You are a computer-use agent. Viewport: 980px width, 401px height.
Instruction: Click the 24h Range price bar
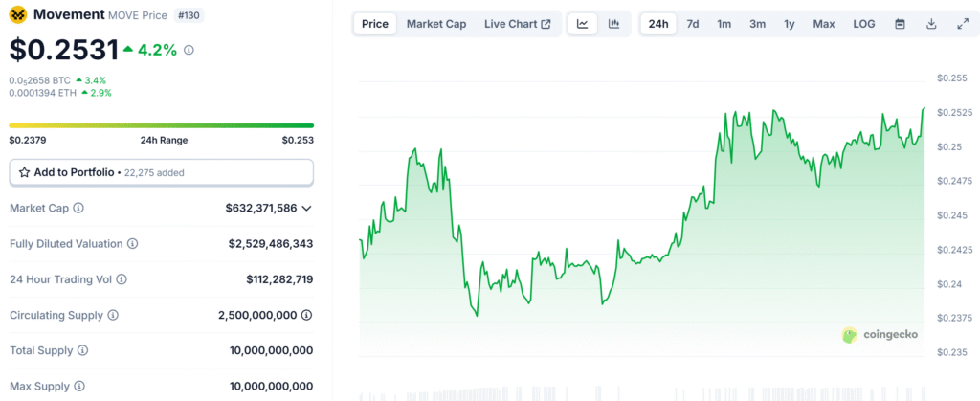[x=161, y=125]
